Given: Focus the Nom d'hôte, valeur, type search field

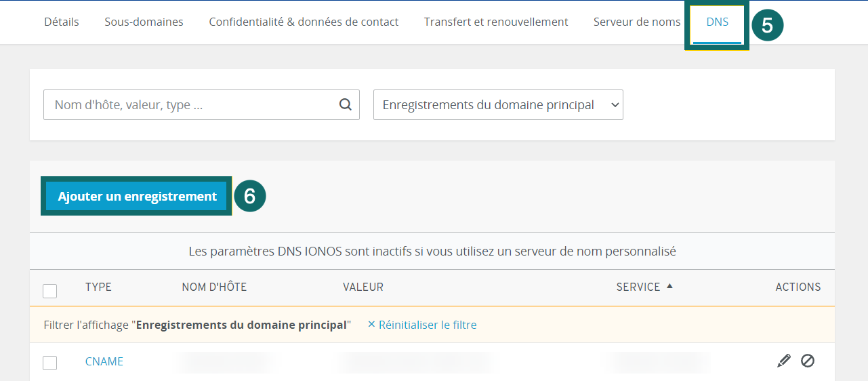Looking at the screenshot, I should [x=190, y=105].
